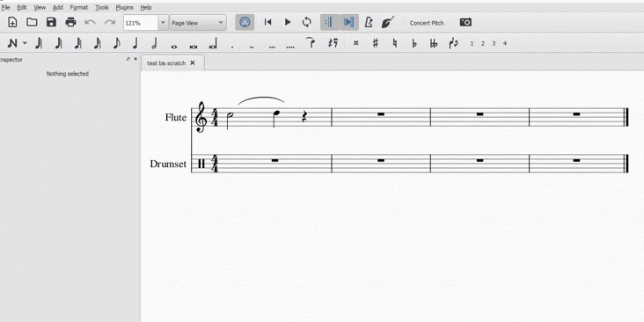Toggle Concert Pitch
This screenshot has width=644, height=322.
(x=427, y=23)
